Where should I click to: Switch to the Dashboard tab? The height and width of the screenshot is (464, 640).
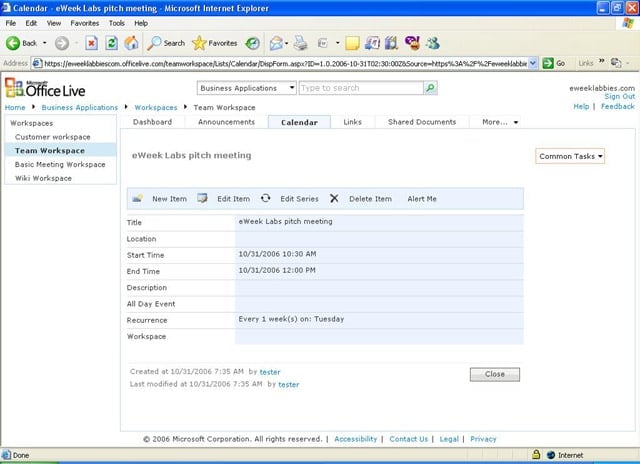click(x=152, y=122)
